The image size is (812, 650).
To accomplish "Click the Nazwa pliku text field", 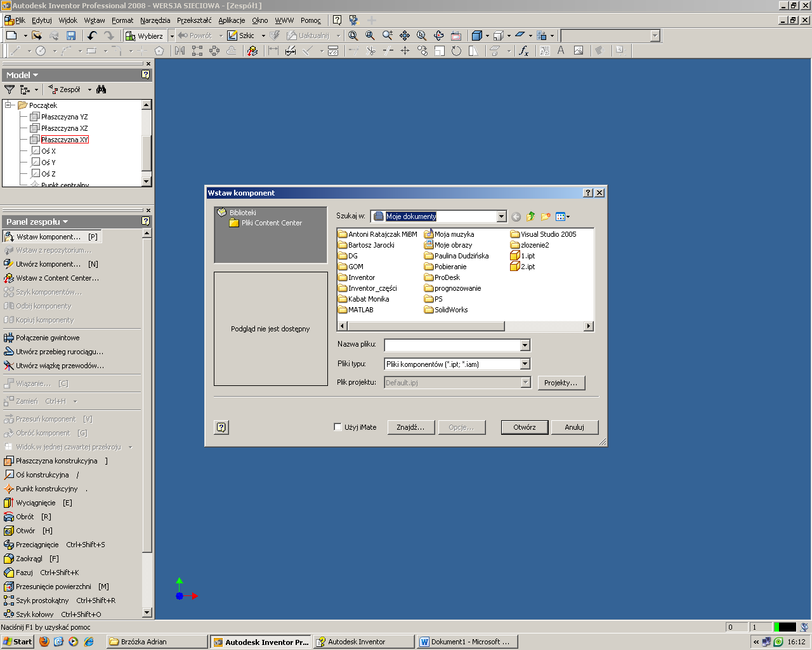I will click(x=452, y=345).
